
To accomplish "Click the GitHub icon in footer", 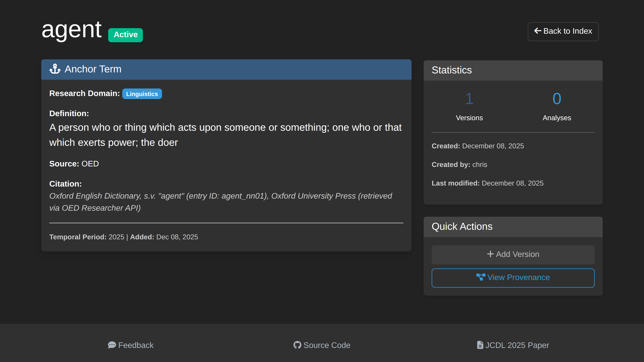I will tap(297, 345).
